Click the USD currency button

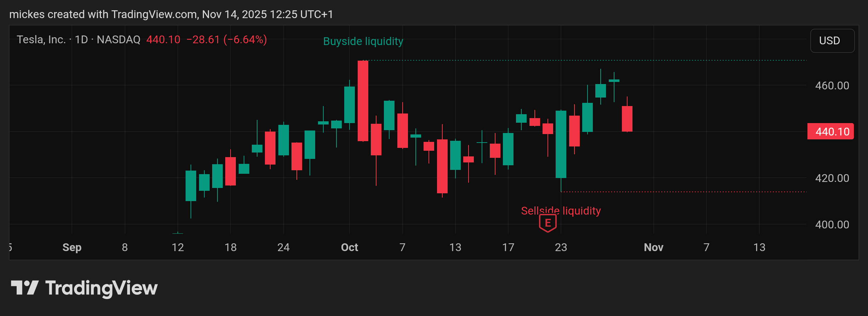pyautogui.click(x=832, y=40)
